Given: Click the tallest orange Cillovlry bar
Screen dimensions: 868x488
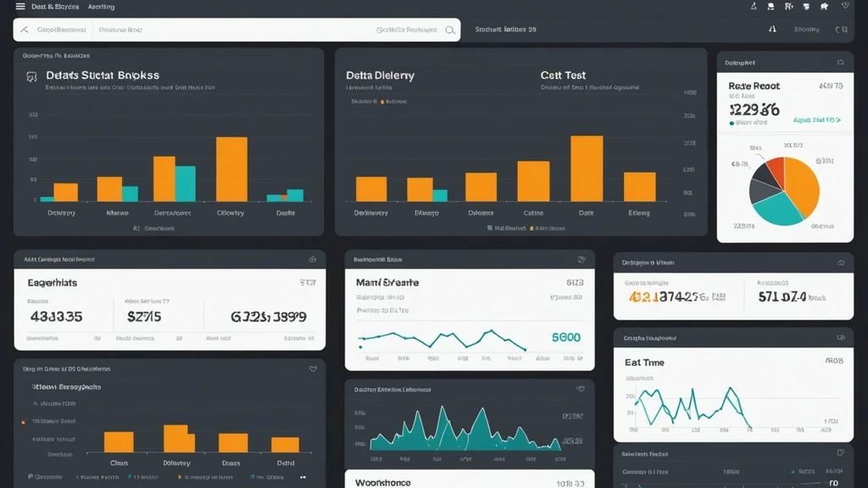Looking at the screenshot, I should click(x=232, y=169).
